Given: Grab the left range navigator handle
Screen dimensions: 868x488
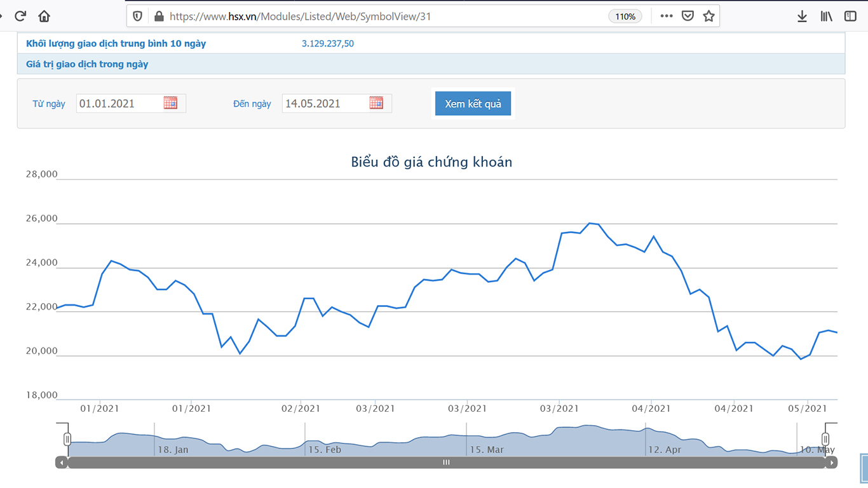Looking at the screenshot, I should click(x=67, y=439).
